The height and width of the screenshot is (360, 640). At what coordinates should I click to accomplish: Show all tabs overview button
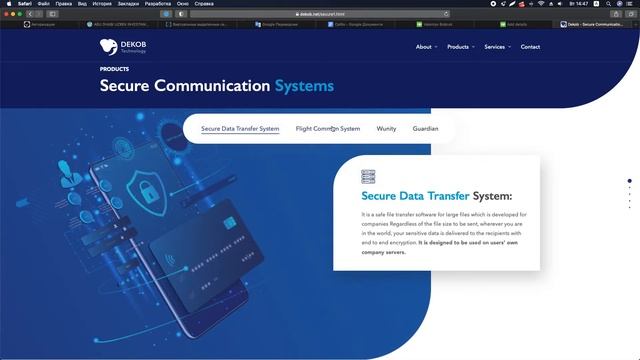[x=631, y=14]
